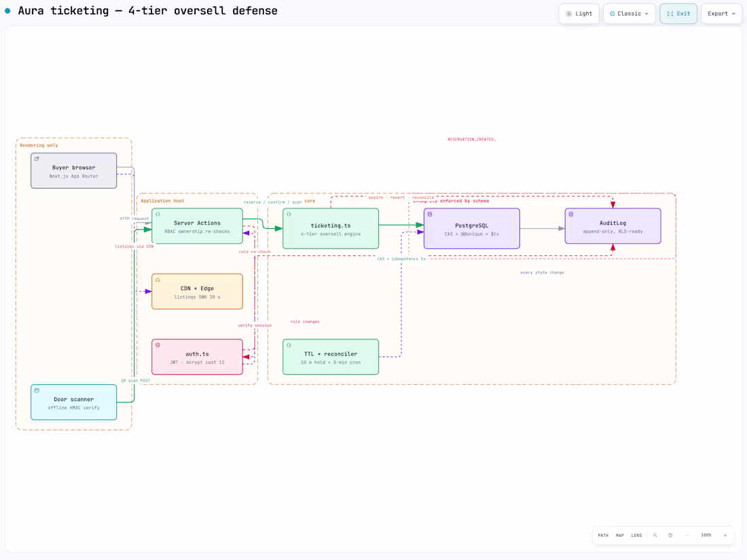Click 'verify session' edge label

pyautogui.click(x=255, y=325)
